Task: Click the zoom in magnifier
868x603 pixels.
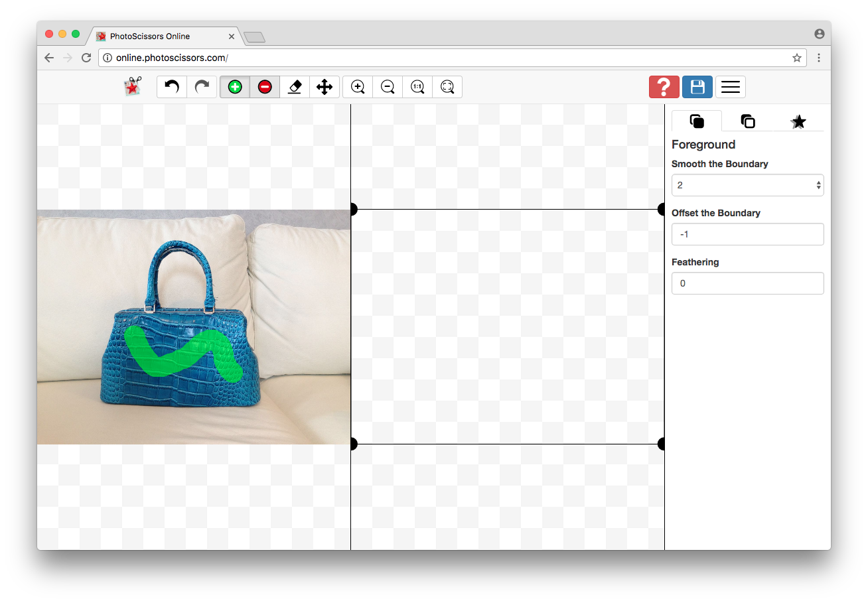Action: point(358,87)
